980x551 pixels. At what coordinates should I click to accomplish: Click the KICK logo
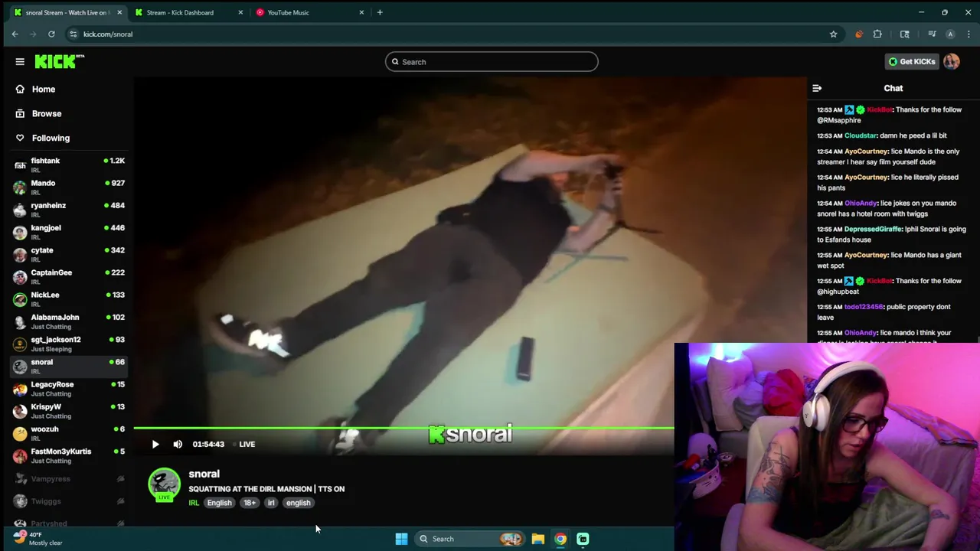coord(60,62)
